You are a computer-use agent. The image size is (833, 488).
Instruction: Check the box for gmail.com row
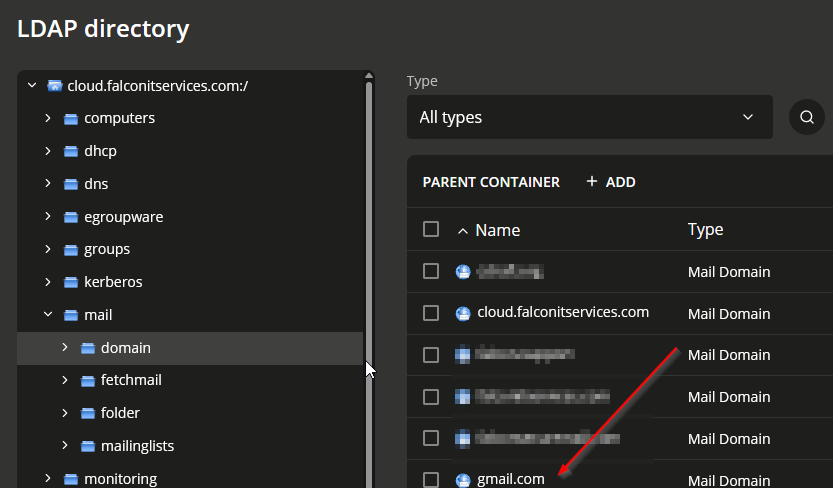(431, 480)
